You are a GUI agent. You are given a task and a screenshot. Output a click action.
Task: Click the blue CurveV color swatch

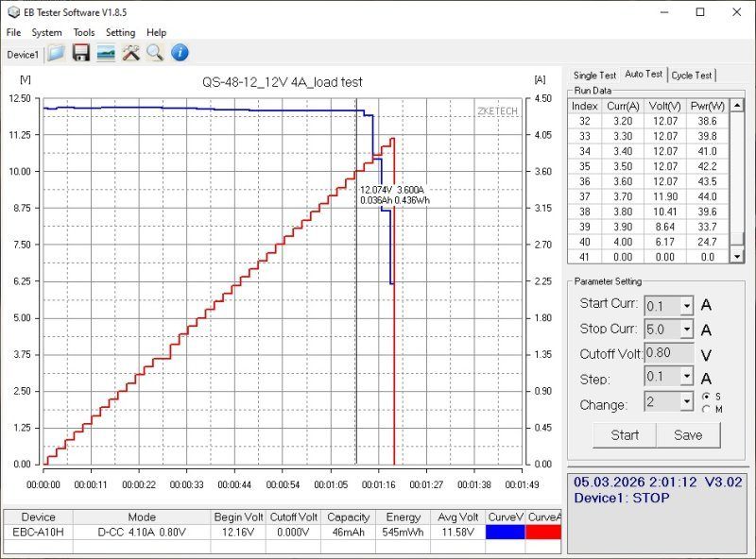(x=505, y=533)
